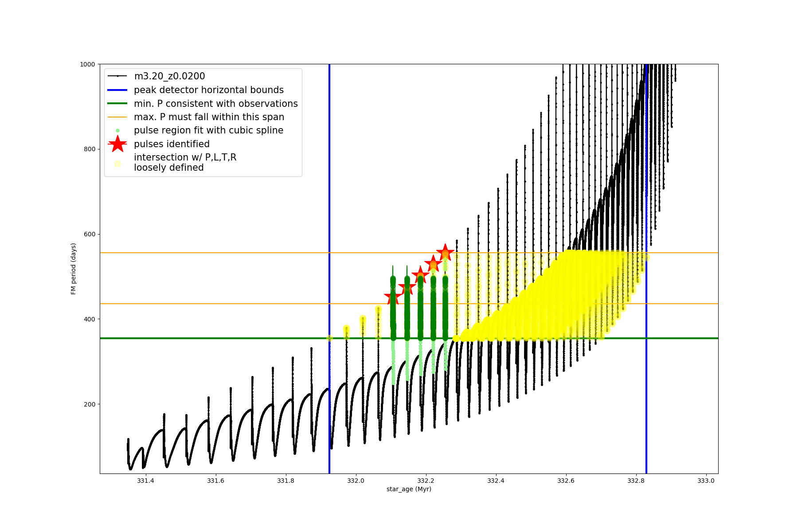
Task: Click the 'star_age (Myr)' x-axis label
Action: tap(409, 489)
